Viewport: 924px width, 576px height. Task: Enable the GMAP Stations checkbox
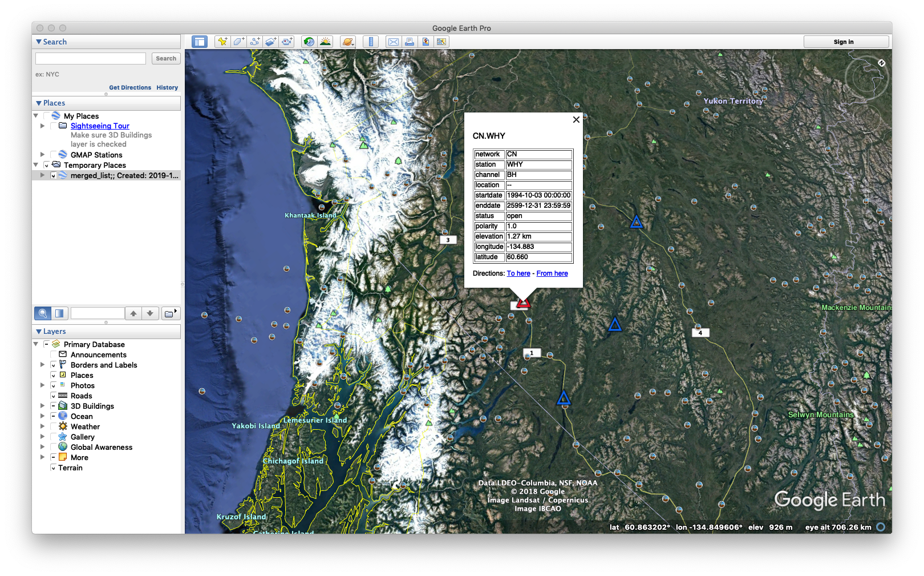(53, 155)
